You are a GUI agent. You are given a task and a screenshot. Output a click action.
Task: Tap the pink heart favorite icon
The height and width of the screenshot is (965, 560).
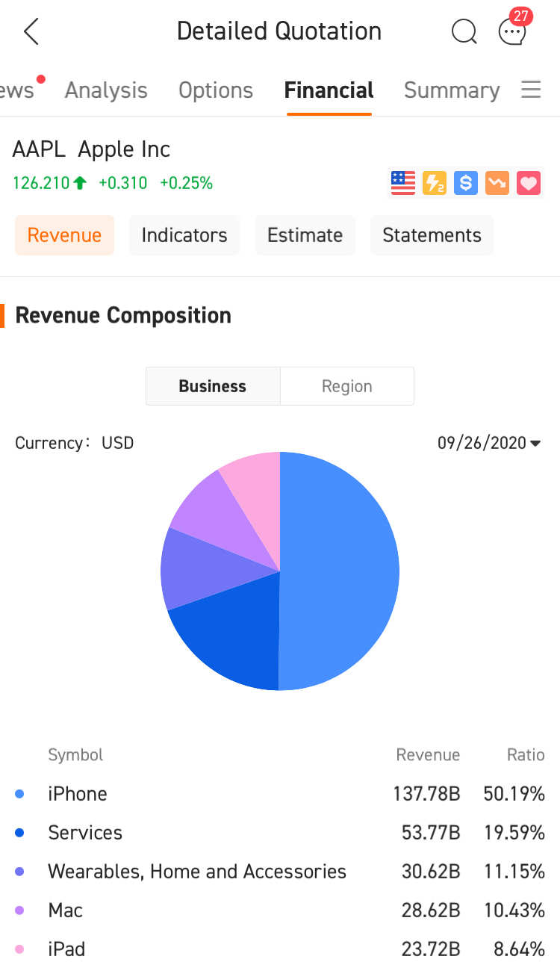coord(529,183)
